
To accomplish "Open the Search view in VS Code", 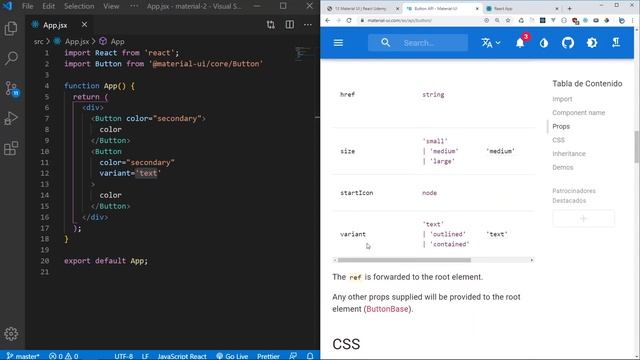I will pyautogui.click(x=11, y=58).
